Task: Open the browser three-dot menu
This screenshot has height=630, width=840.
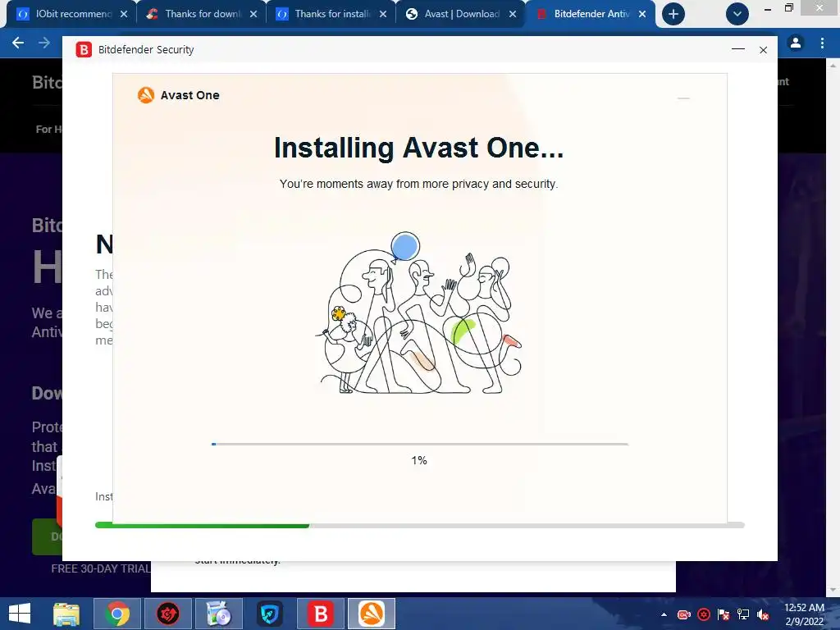Action: (822, 43)
